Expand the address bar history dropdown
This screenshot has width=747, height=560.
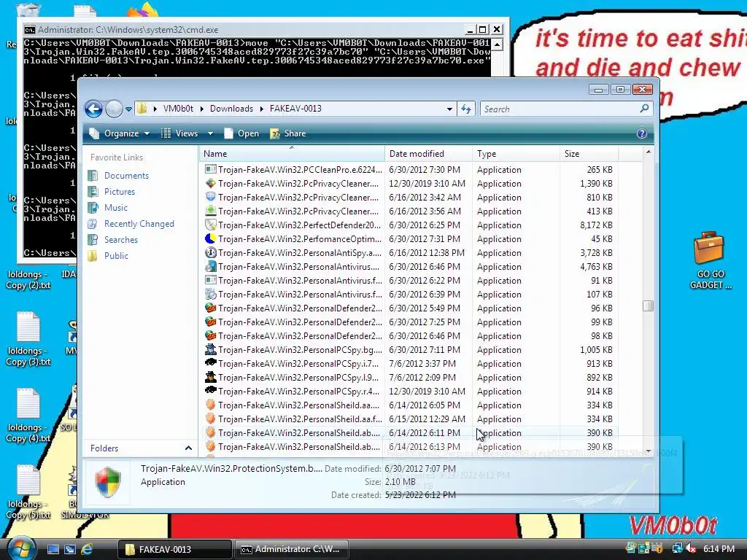coord(449,109)
